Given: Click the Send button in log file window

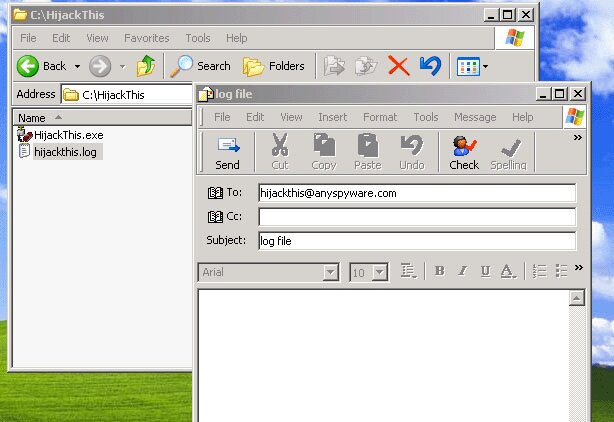Looking at the screenshot, I should 228,152.
